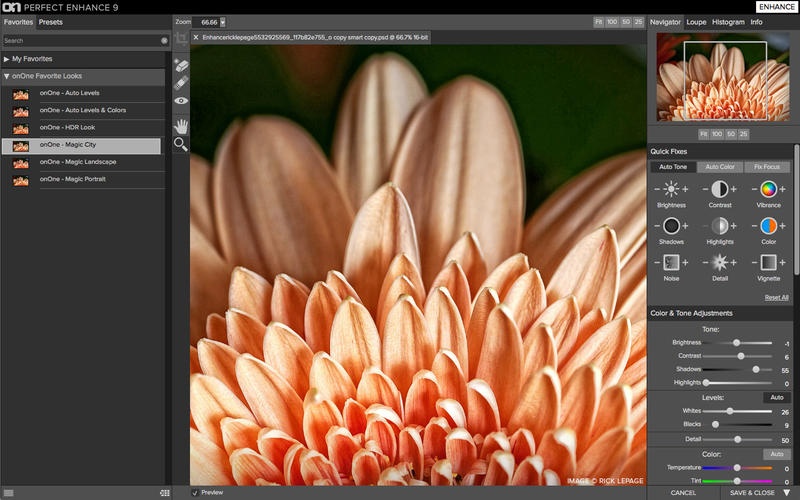The height and width of the screenshot is (500, 800).
Task: Switch to the Presets tab
Action: (x=51, y=22)
